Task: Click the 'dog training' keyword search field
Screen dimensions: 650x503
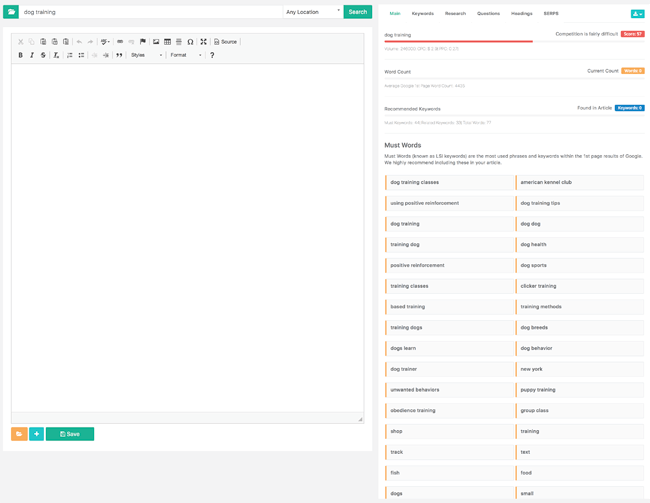Action: (x=150, y=12)
